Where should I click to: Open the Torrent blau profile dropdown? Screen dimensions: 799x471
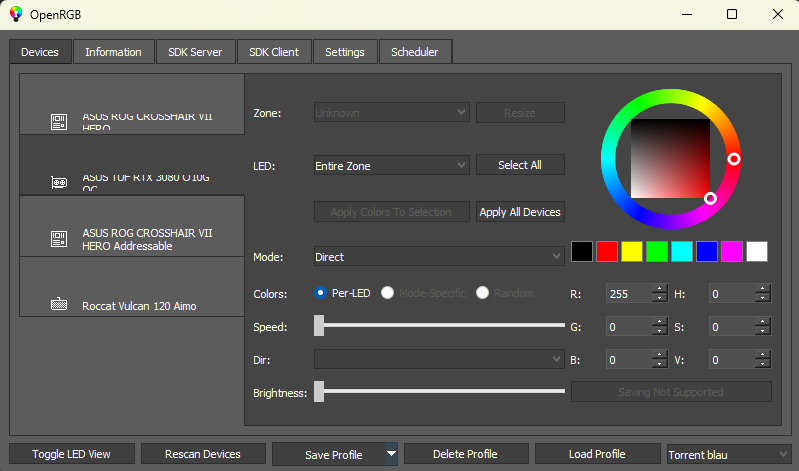tap(728, 454)
